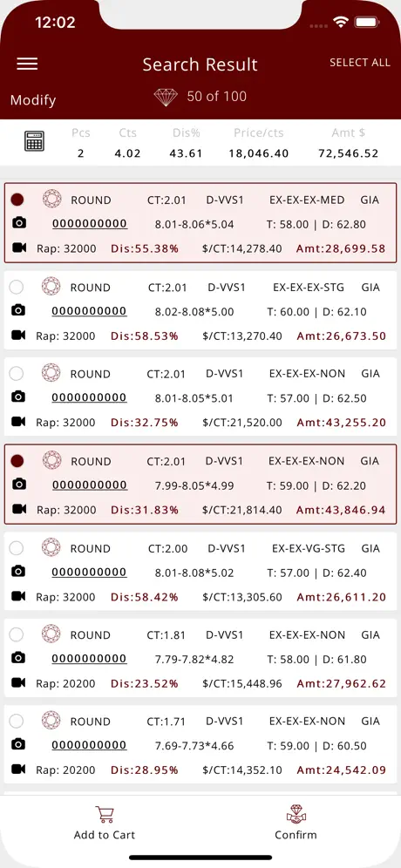This screenshot has height=868, width=401.
Task: Tap video icon of the Amt:24,542.09 diamond
Action: [x=19, y=769]
